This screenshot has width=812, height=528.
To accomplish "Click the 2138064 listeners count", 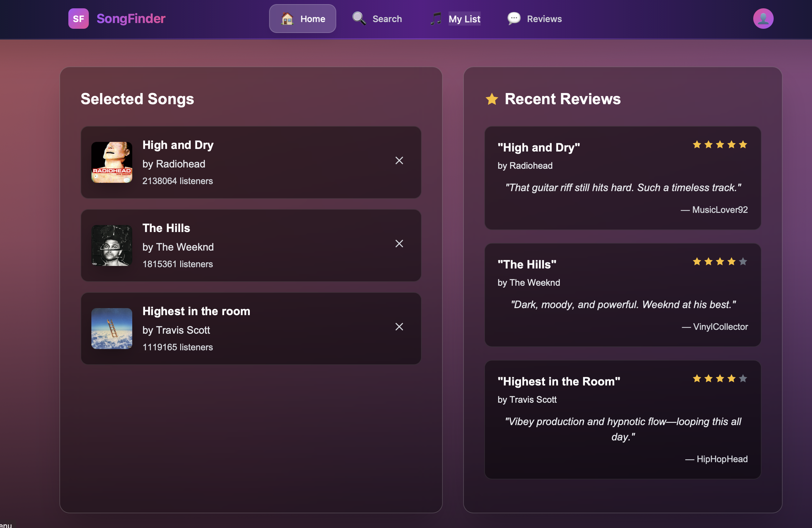I will point(177,181).
